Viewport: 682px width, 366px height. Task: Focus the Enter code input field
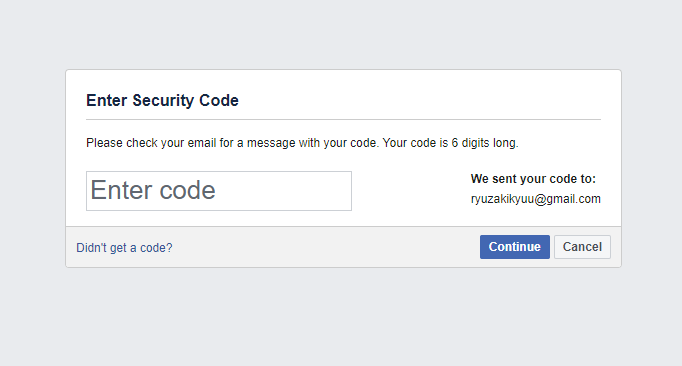(x=219, y=191)
